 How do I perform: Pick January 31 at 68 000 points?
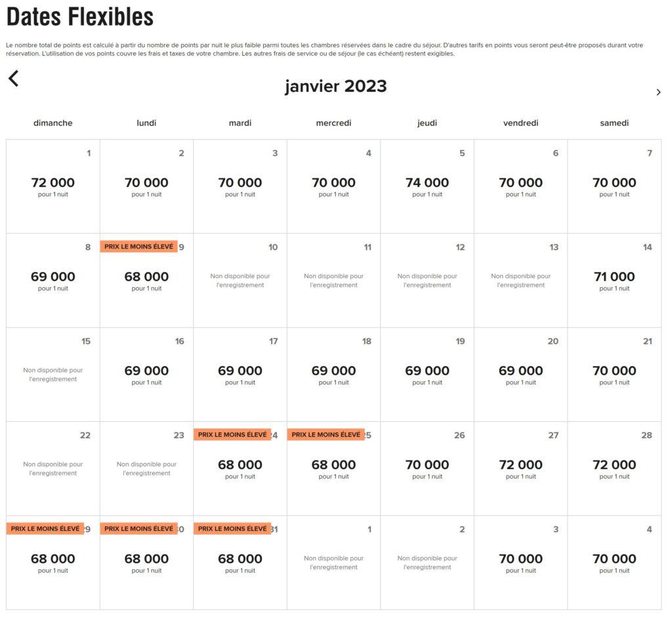(240, 562)
